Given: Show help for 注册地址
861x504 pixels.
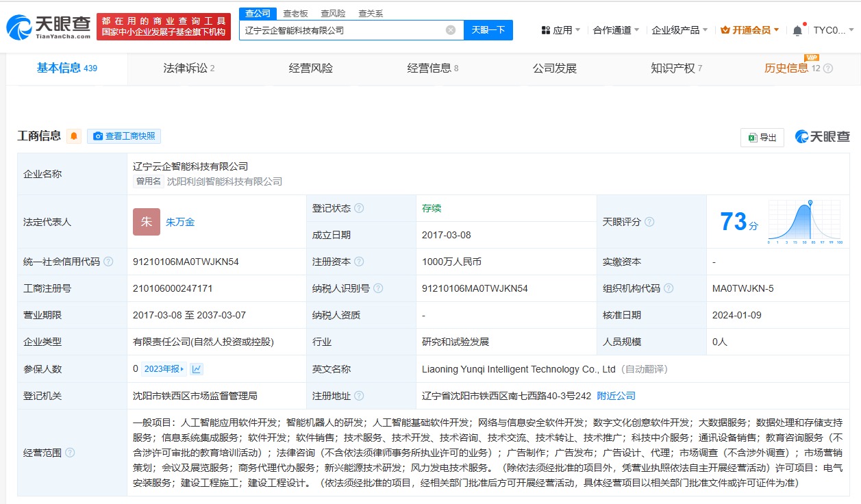Looking at the screenshot, I should pyautogui.click(x=359, y=396).
